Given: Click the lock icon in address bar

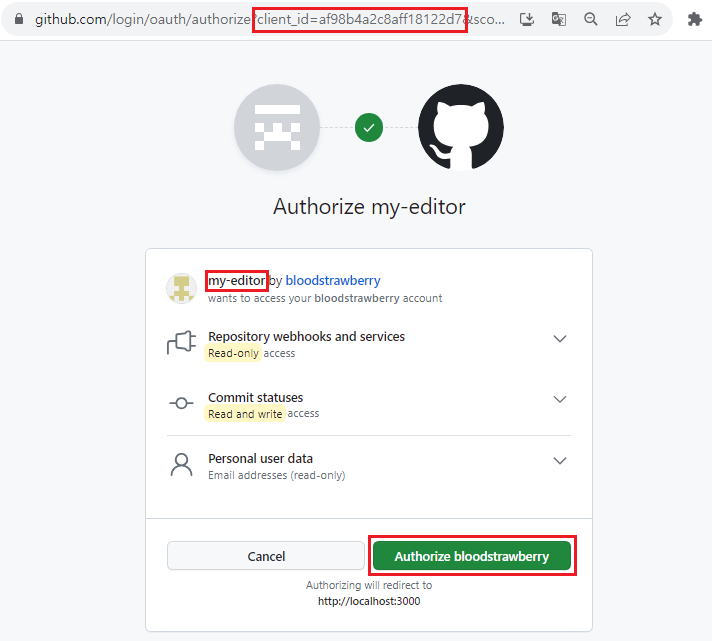Looking at the screenshot, I should [x=19, y=19].
